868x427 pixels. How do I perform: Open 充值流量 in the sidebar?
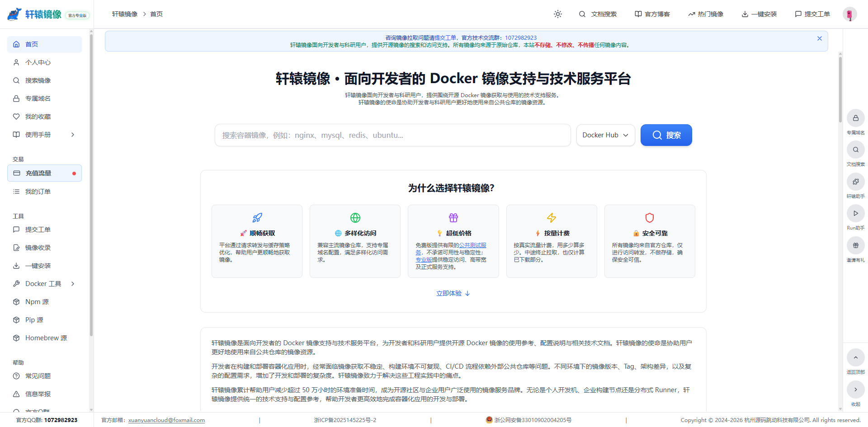pyautogui.click(x=44, y=173)
